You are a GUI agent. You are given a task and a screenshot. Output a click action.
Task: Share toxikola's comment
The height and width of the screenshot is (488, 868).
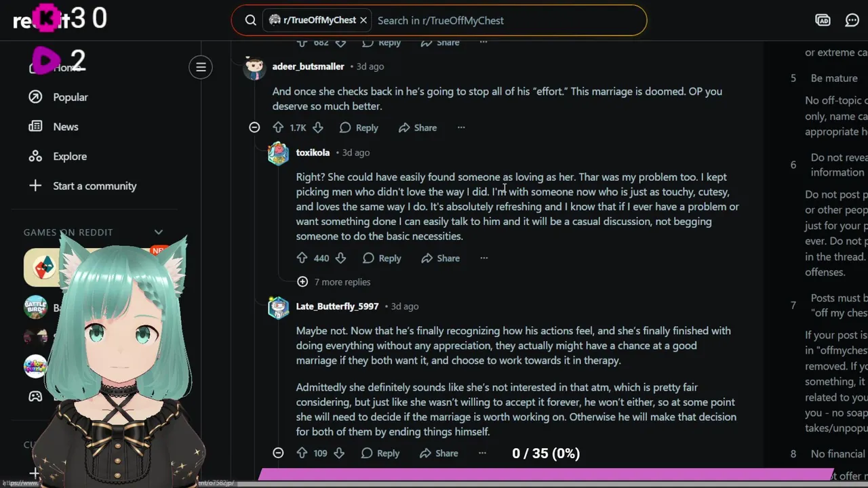[440, 258]
